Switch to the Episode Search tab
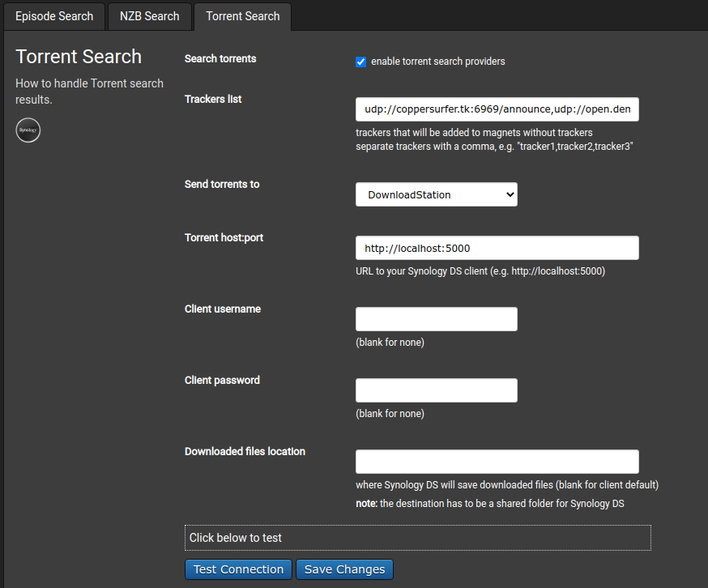708x588 pixels. pyautogui.click(x=54, y=16)
